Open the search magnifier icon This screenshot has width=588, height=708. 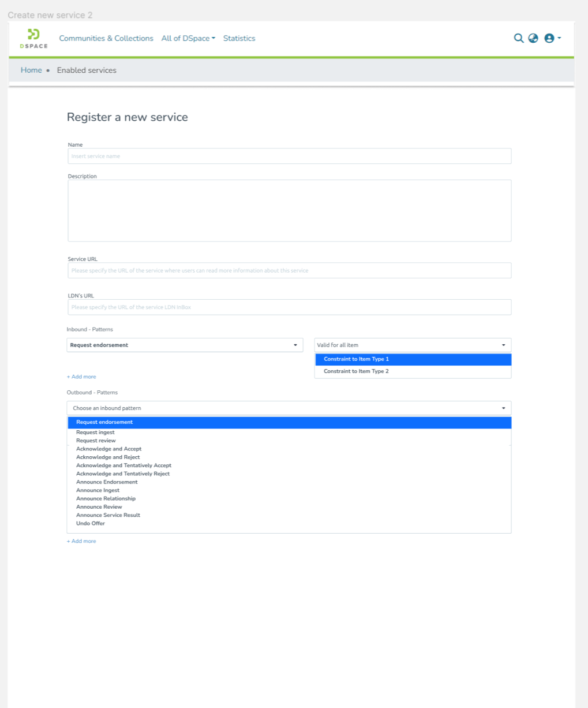[x=519, y=38]
